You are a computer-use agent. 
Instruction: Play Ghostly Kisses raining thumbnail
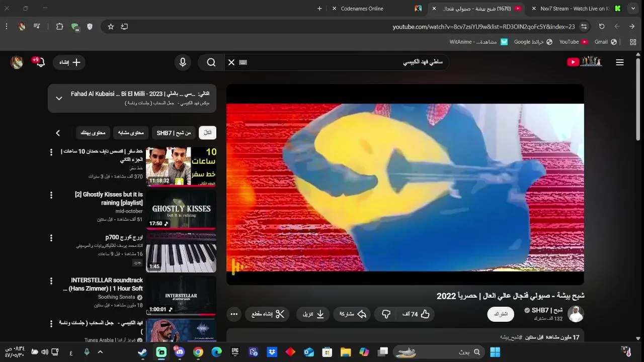pos(181,210)
